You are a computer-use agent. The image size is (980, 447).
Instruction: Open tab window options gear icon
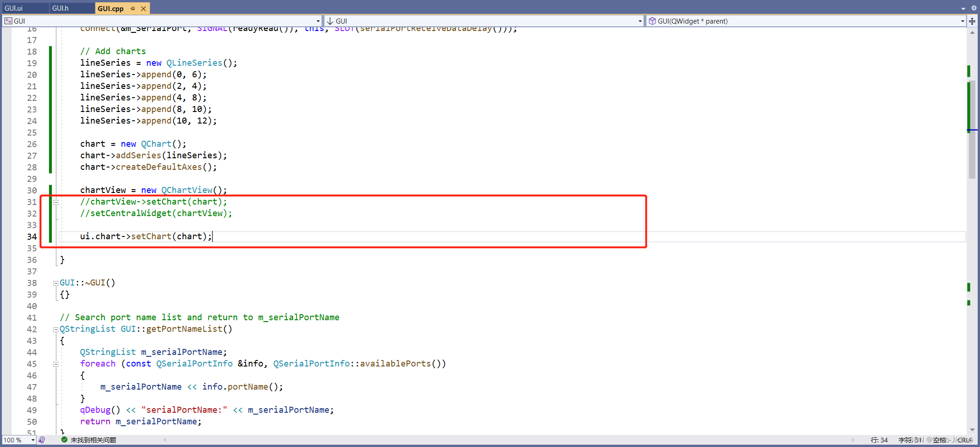974,8
